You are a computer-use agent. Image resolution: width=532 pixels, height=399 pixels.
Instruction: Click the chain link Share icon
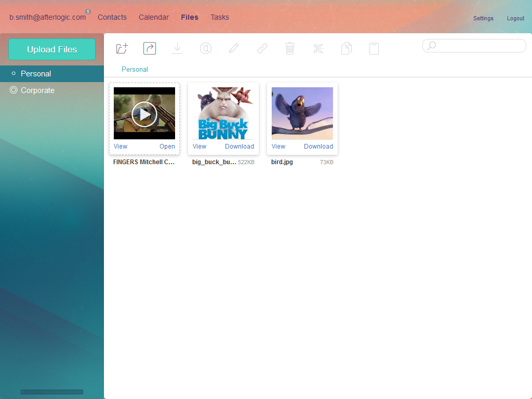(x=262, y=48)
